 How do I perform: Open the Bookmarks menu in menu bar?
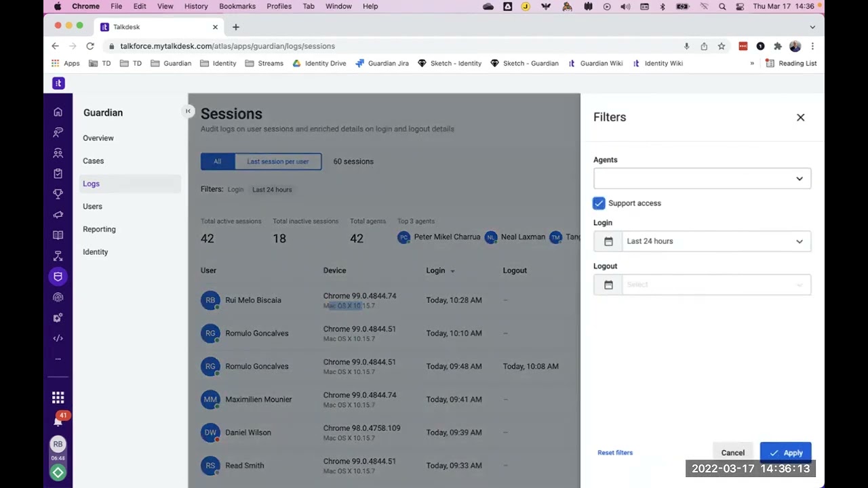point(237,6)
